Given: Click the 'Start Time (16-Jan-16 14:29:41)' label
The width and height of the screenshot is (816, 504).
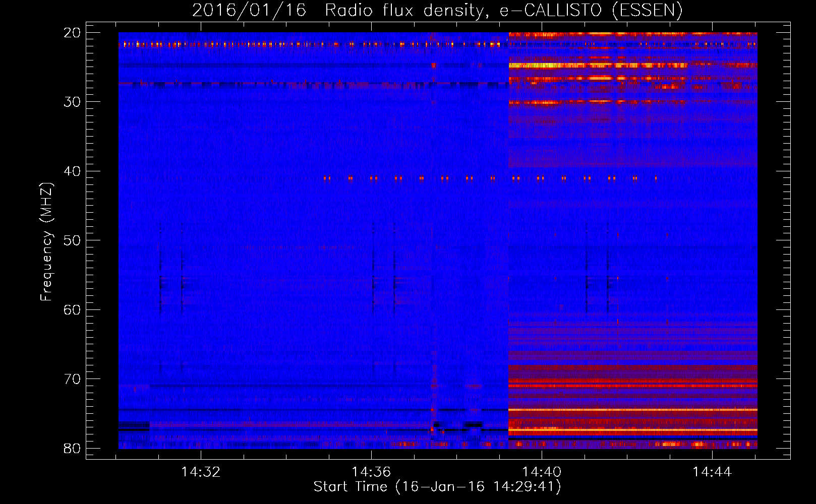Looking at the screenshot, I should click(437, 487).
